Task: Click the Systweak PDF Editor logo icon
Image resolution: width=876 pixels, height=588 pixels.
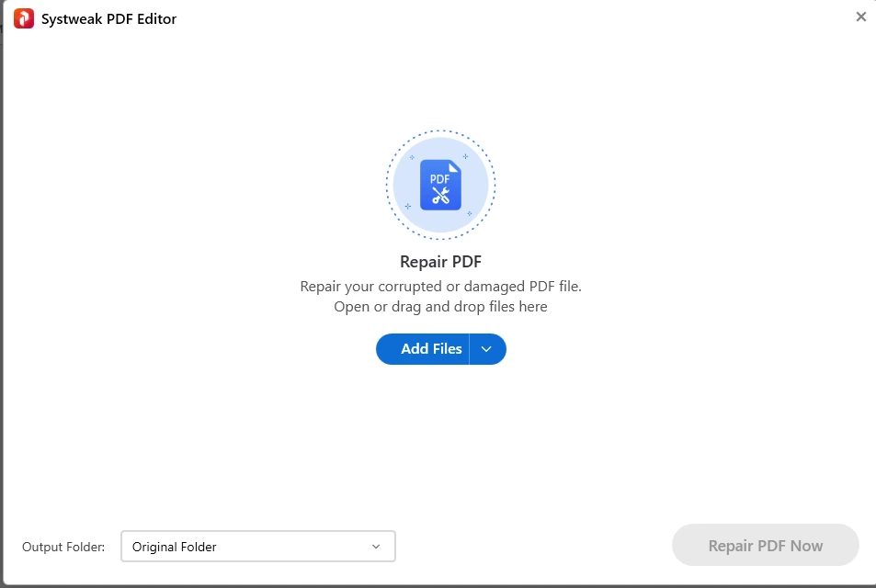Action: click(24, 18)
